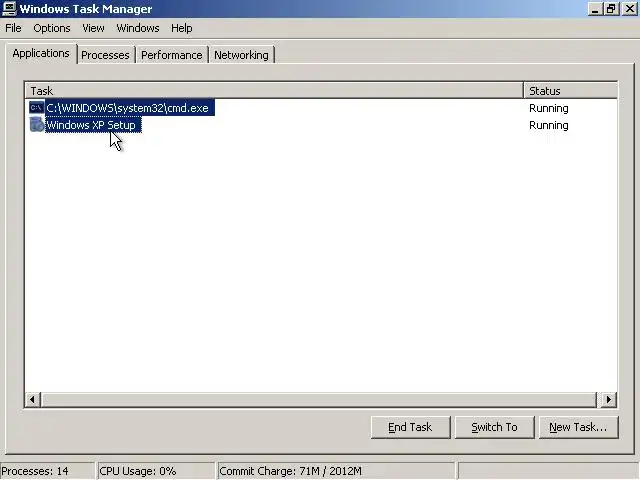Click Running status of the cmd.exe task
Image resolution: width=640 pixels, height=480 pixels.
pos(549,108)
